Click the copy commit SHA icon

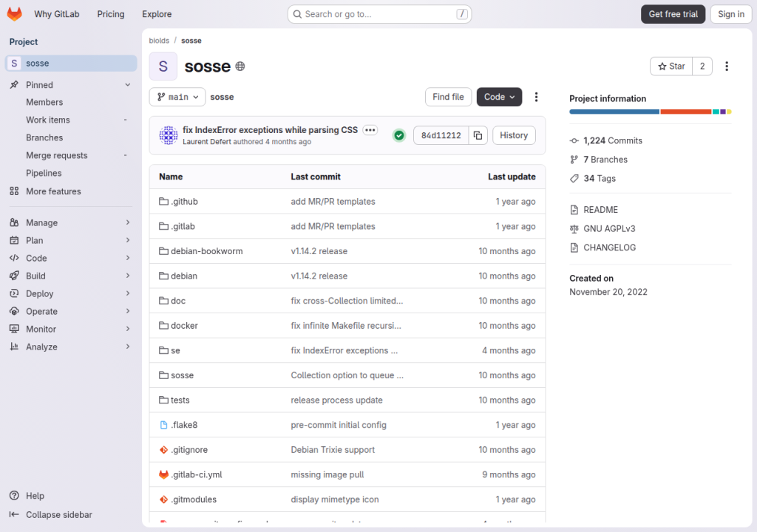478,136
